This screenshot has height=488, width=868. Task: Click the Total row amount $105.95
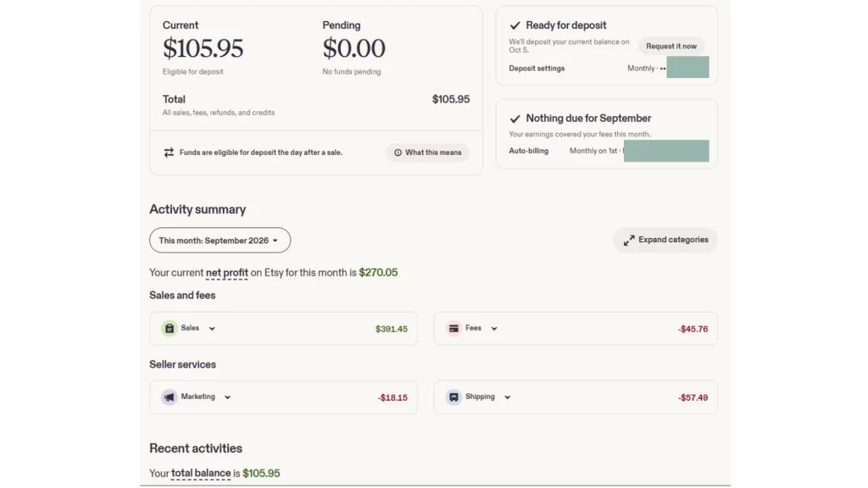451,99
